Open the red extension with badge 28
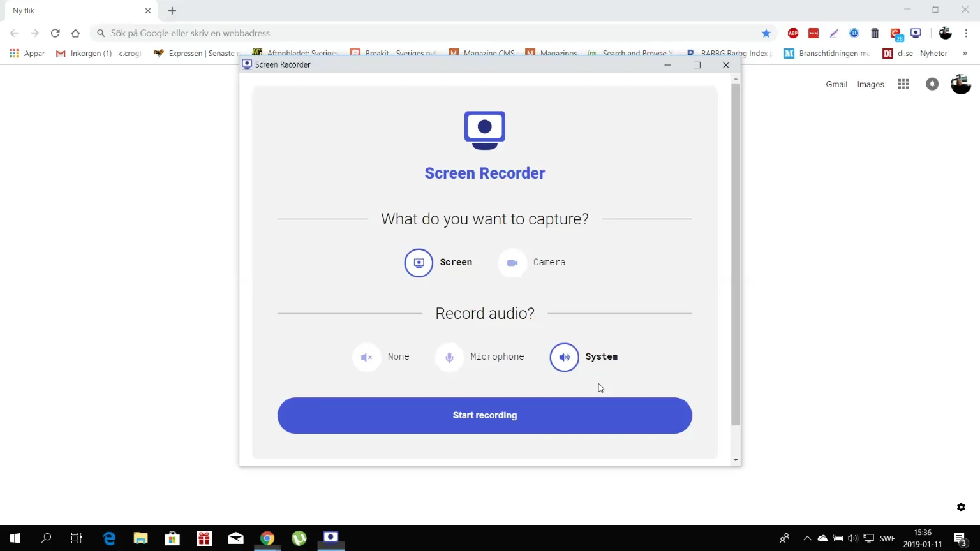Viewport: 980px width, 551px height. pos(896,34)
